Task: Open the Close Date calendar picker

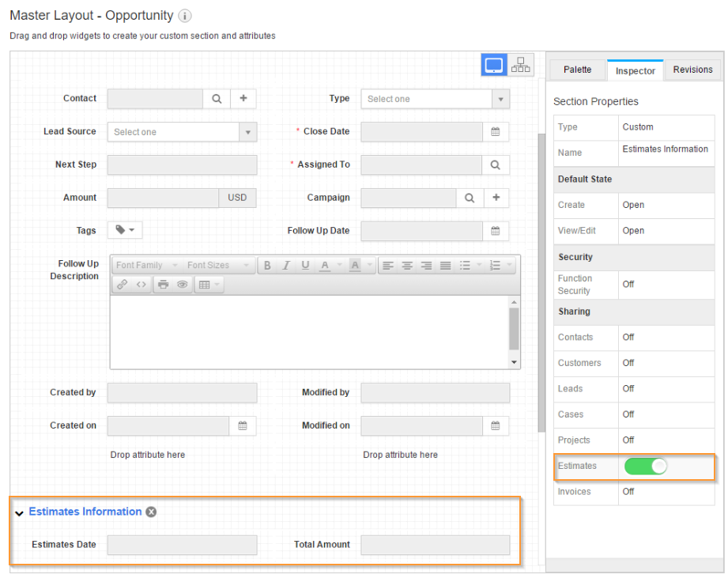Action: pos(496,132)
